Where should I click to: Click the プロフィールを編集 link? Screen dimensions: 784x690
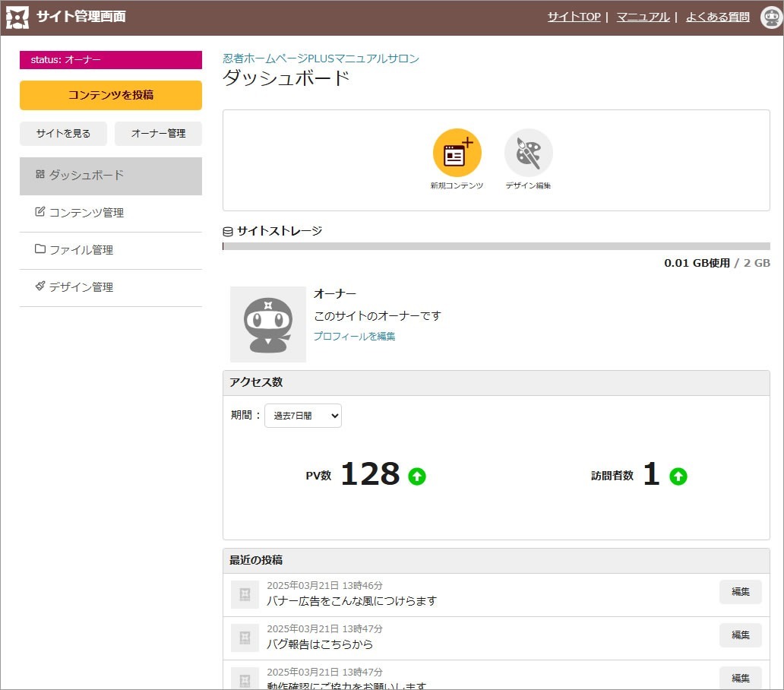coord(354,336)
